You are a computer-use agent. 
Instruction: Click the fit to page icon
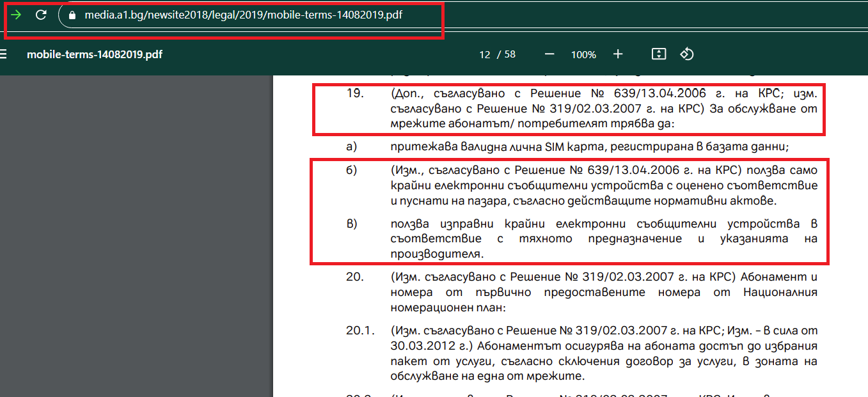[659, 54]
